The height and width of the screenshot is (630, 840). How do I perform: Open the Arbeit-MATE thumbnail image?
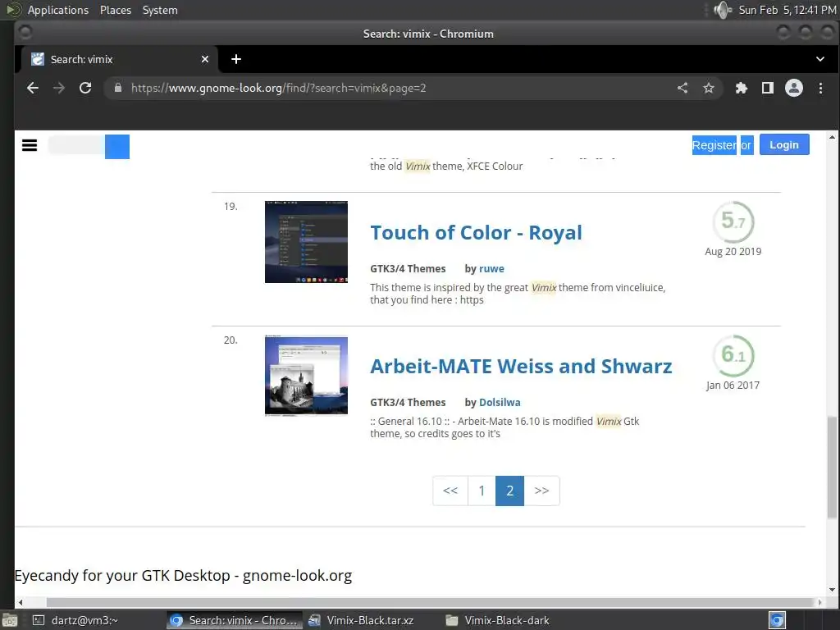click(x=307, y=376)
